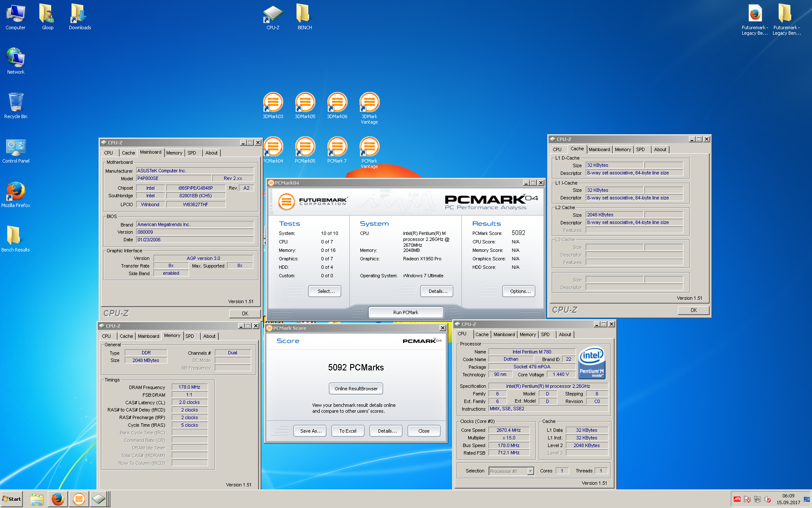This screenshot has height=508, width=812.
Task: Open Memory tab in Cache CPU-Z window
Action: [623, 149]
